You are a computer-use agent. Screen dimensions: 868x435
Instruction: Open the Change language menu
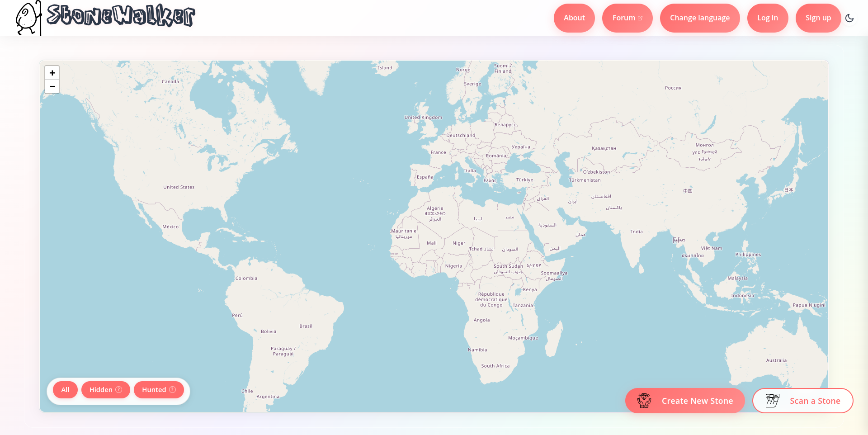tap(699, 18)
